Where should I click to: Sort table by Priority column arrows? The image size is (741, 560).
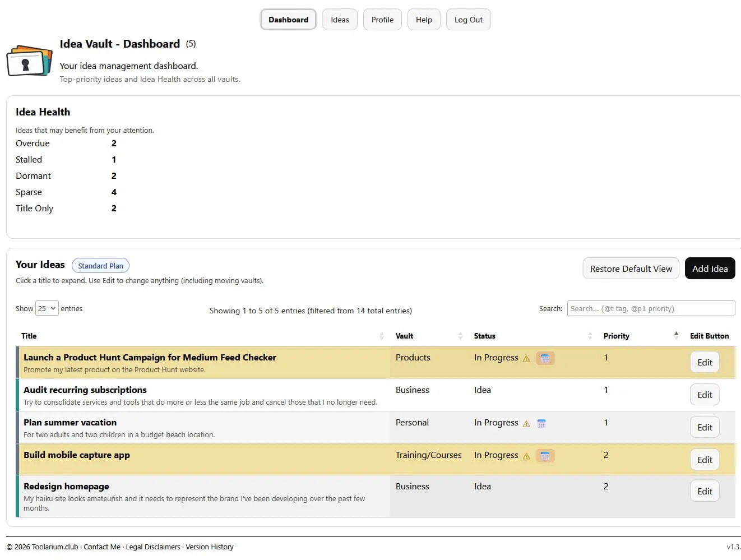676,336
